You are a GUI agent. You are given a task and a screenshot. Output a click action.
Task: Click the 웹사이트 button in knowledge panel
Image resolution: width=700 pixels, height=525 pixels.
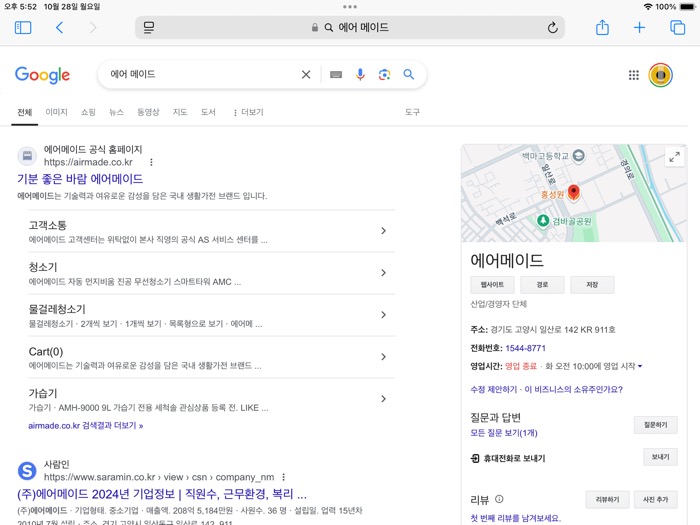[x=492, y=285]
